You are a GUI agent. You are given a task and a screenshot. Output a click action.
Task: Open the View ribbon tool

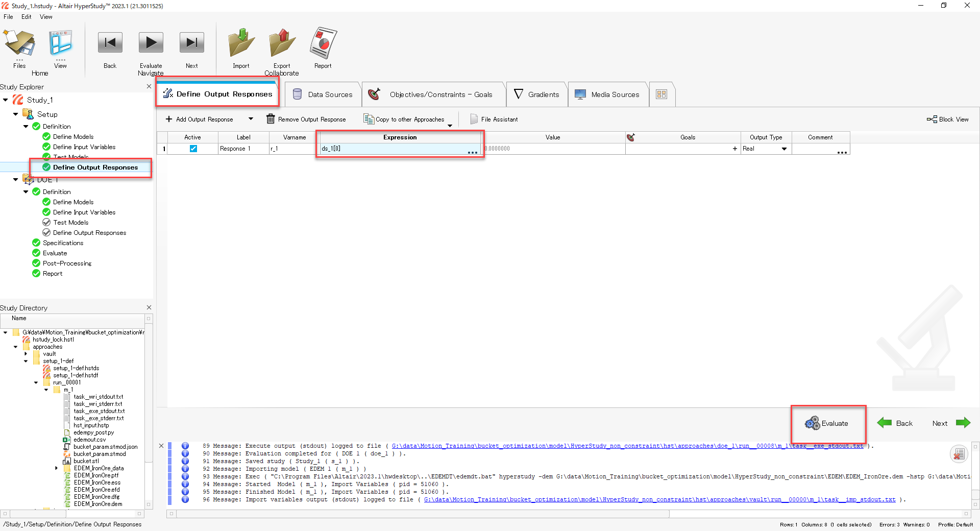[x=60, y=49]
